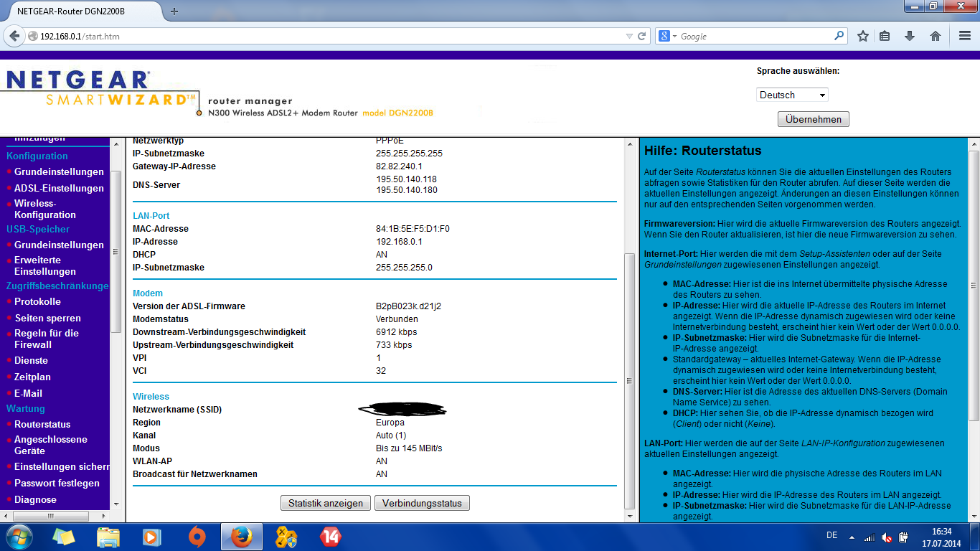
Task: Click the Übernehmen button
Action: click(x=814, y=119)
